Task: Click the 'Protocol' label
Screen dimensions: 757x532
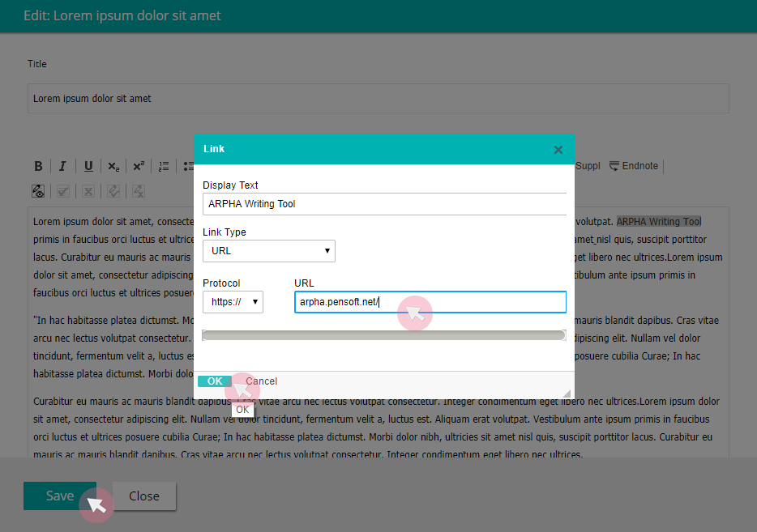Action: pyautogui.click(x=221, y=283)
